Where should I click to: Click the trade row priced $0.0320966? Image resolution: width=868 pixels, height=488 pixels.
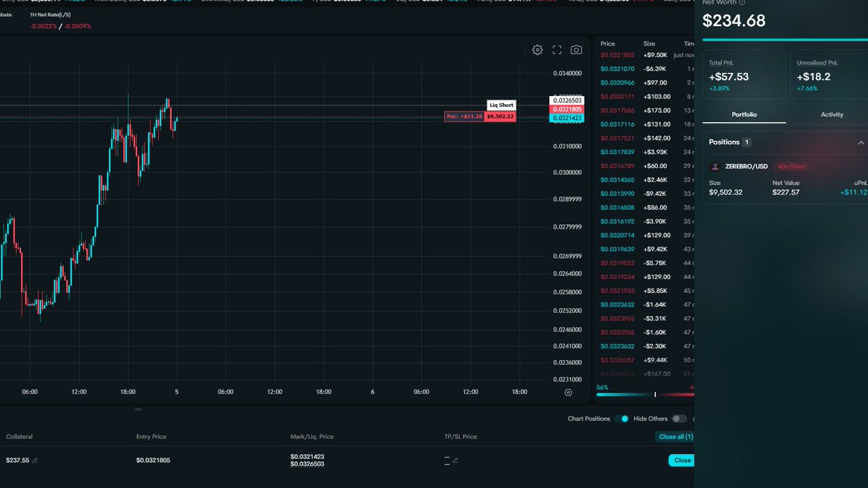tap(645, 82)
